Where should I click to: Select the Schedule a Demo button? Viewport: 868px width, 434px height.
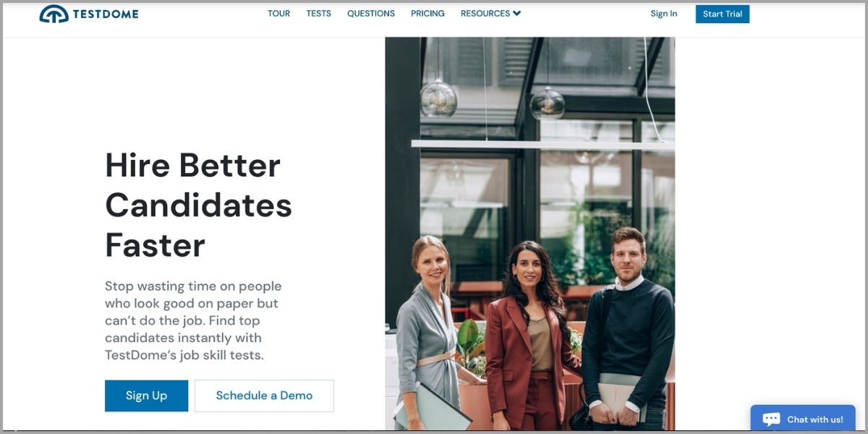point(264,396)
